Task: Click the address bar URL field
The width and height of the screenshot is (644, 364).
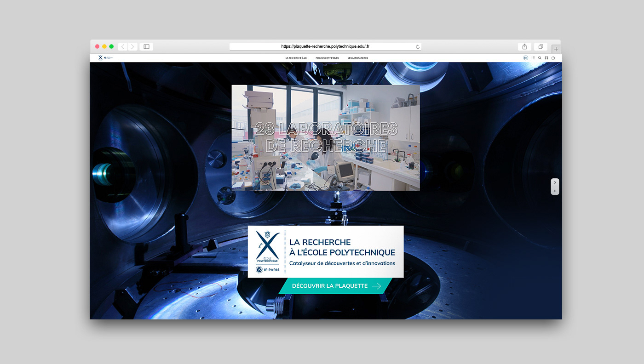Action: pos(325,46)
